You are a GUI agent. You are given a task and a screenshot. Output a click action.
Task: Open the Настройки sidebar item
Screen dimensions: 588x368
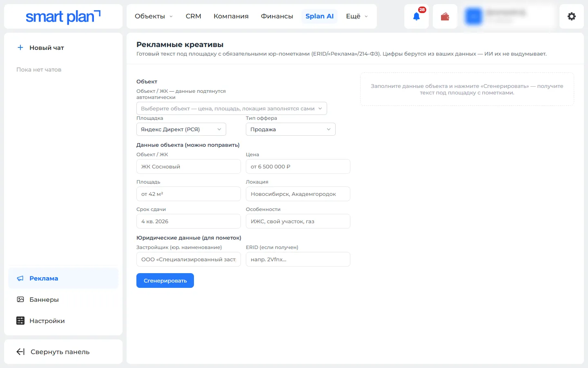[x=63, y=321]
